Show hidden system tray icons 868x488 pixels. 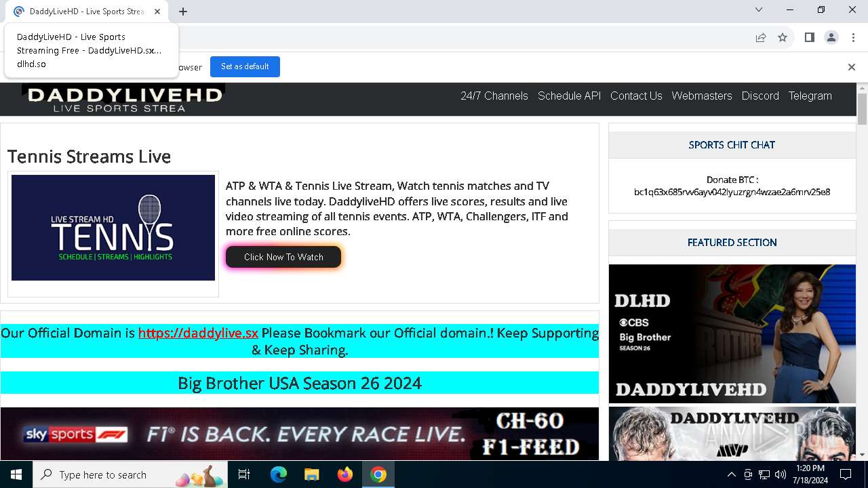731,474
